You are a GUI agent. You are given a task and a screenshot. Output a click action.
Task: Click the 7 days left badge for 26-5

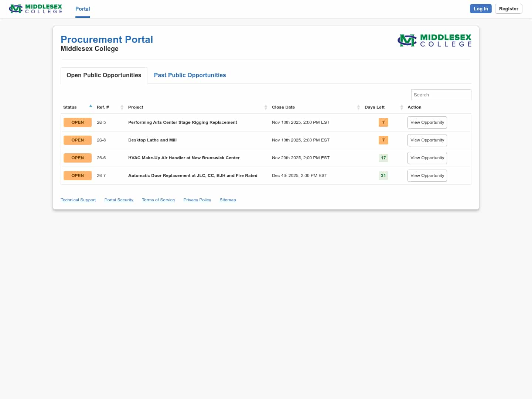click(x=383, y=122)
